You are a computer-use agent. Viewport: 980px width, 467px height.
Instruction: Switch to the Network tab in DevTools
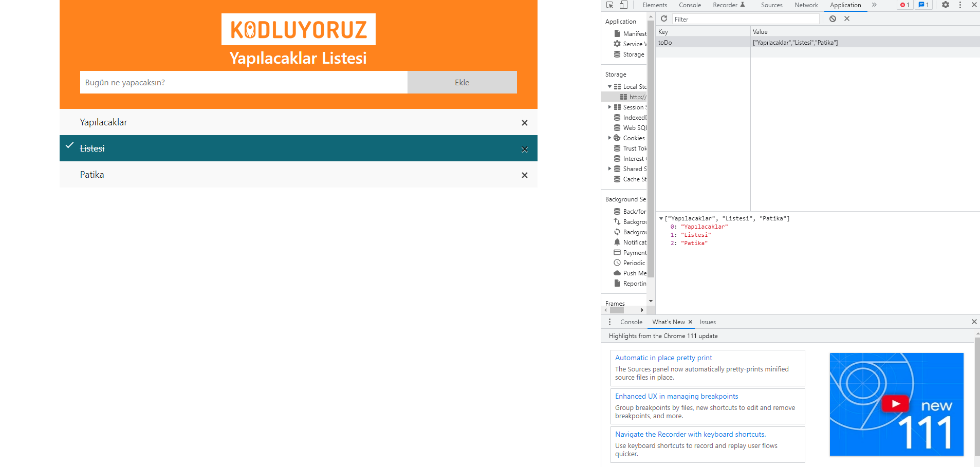click(x=805, y=5)
